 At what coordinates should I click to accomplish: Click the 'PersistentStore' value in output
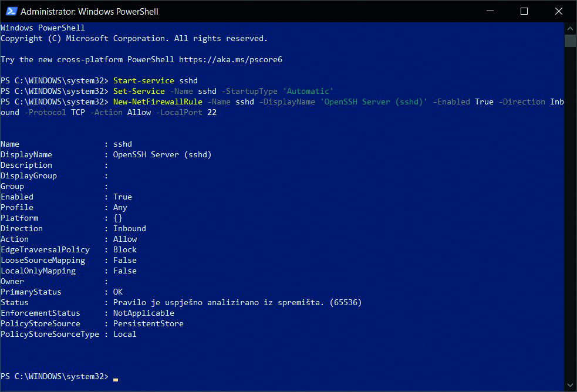pos(148,323)
